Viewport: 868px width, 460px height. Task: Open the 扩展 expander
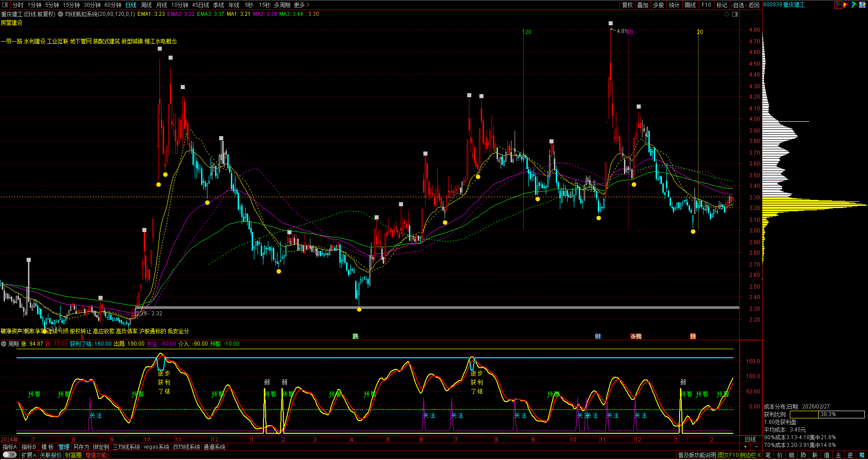(28, 455)
